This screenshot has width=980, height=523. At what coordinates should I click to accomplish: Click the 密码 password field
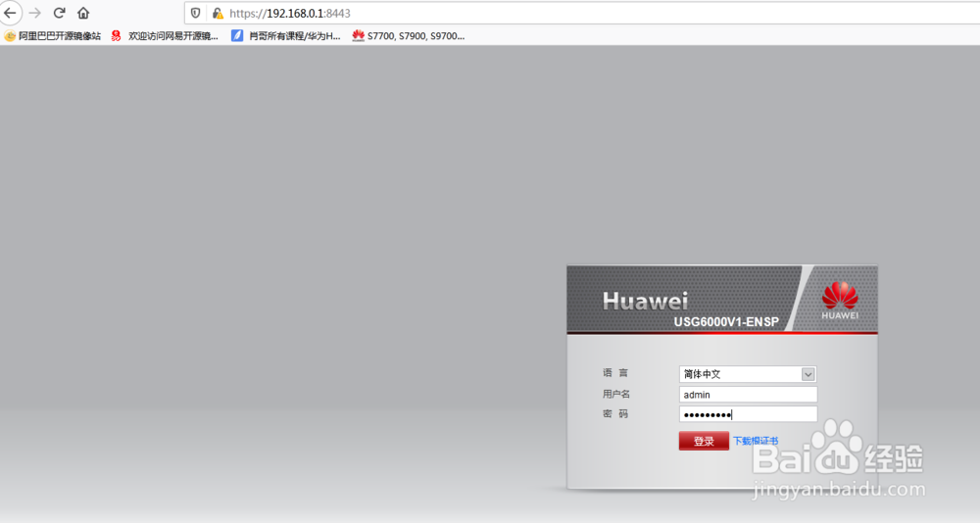[x=748, y=414]
